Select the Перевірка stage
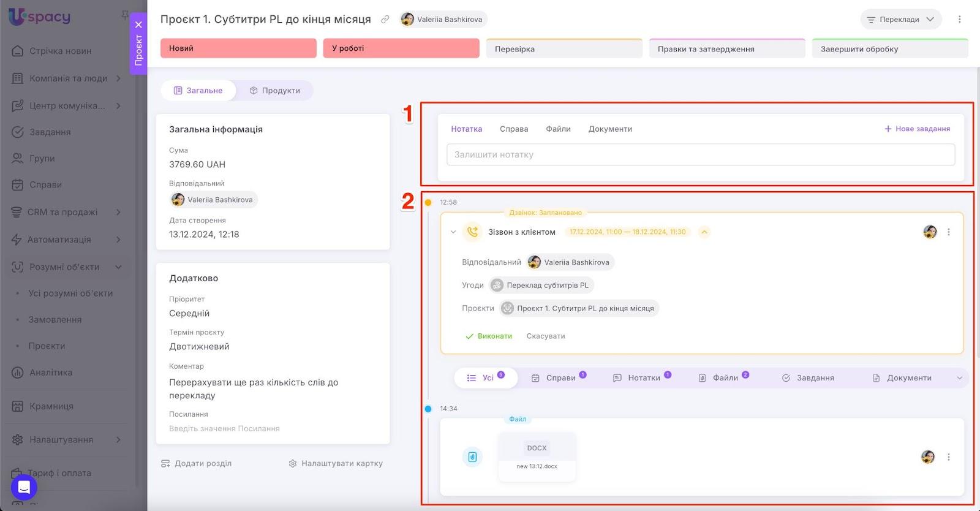This screenshot has height=511, width=980. pos(564,48)
